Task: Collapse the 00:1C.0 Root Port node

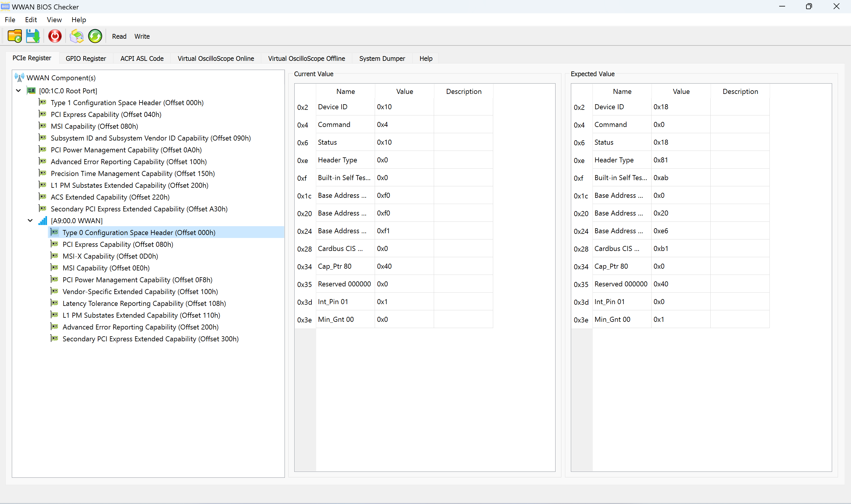Action: pyautogui.click(x=19, y=91)
